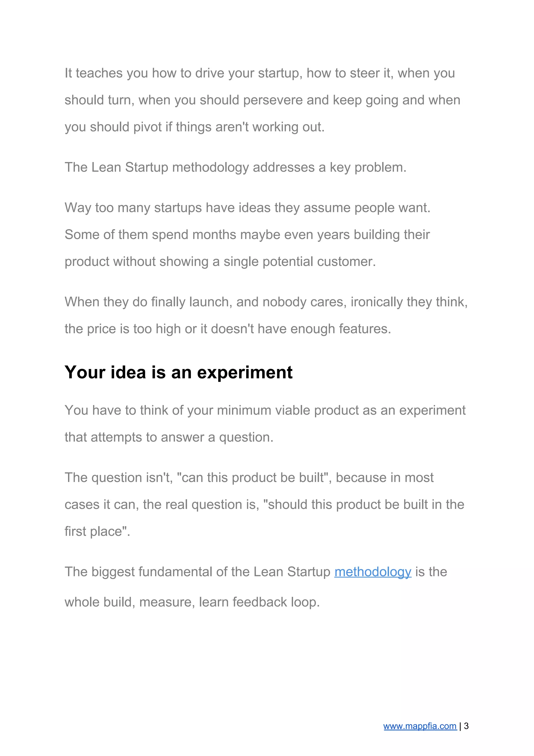Click the line should turn, when you should persevere
Screen dimensions: 534x756
(262, 100)
